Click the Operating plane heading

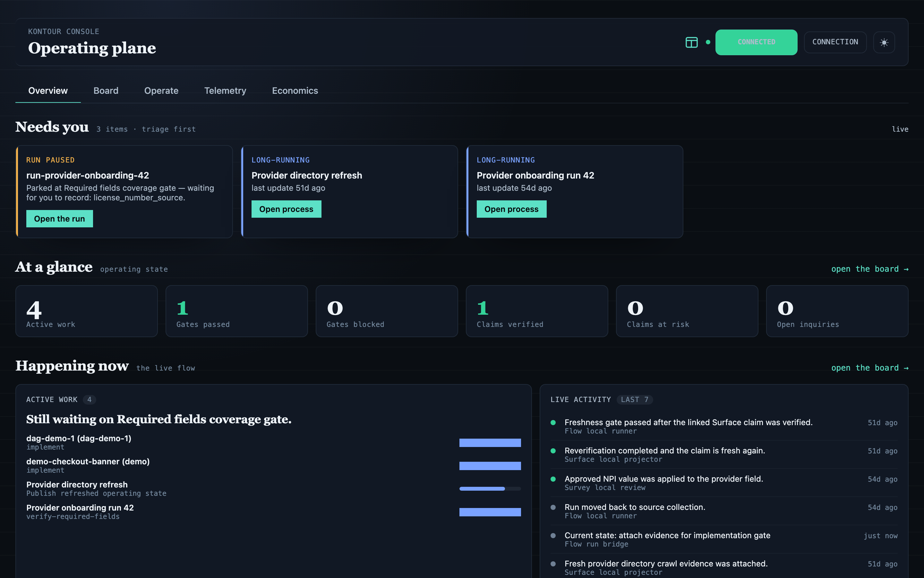coord(92,48)
